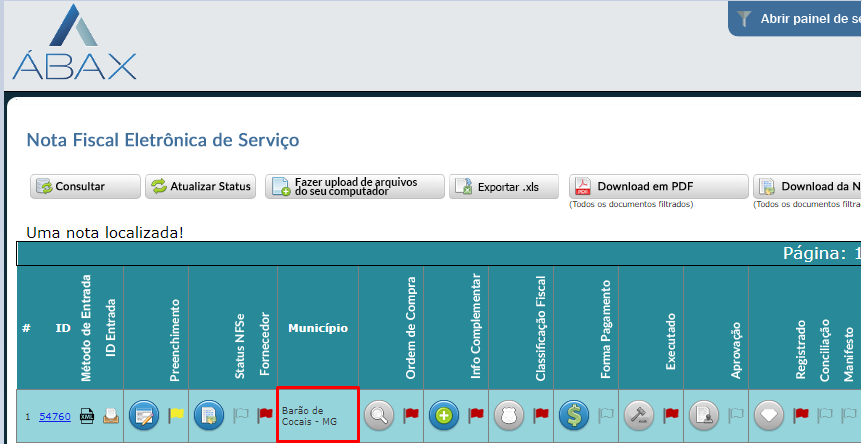The width and height of the screenshot is (862, 444).
Task: Click the Registrado diamond icon
Action: click(x=769, y=415)
